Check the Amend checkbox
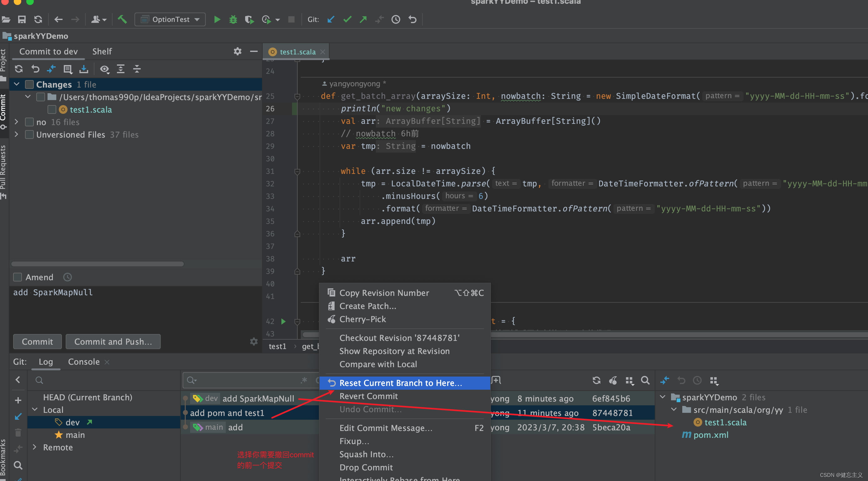868x481 pixels. tap(18, 277)
